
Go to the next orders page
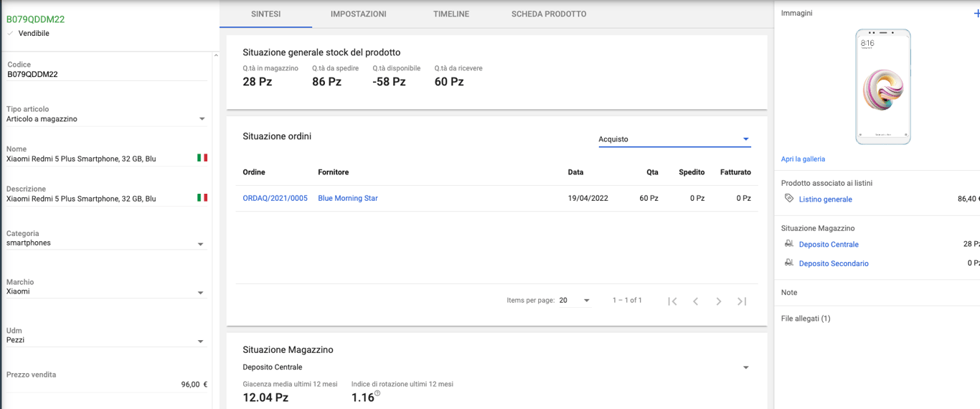pos(718,301)
